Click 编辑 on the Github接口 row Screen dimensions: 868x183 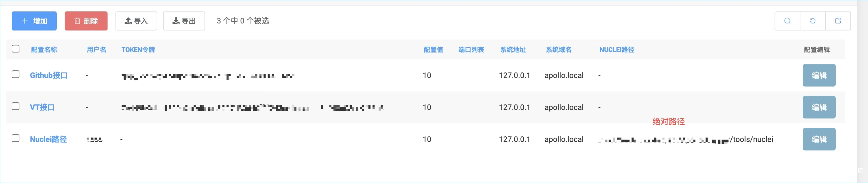point(819,75)
